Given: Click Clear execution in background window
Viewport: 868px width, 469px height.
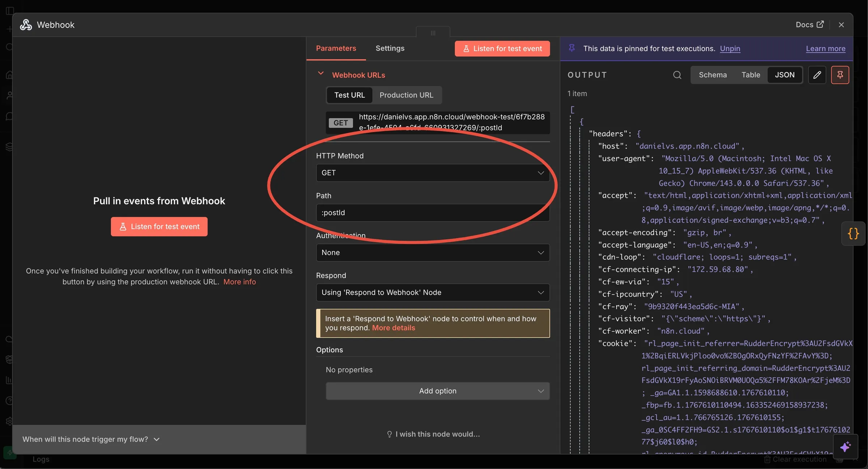Looking at the screenshot, I should [795, 459].
